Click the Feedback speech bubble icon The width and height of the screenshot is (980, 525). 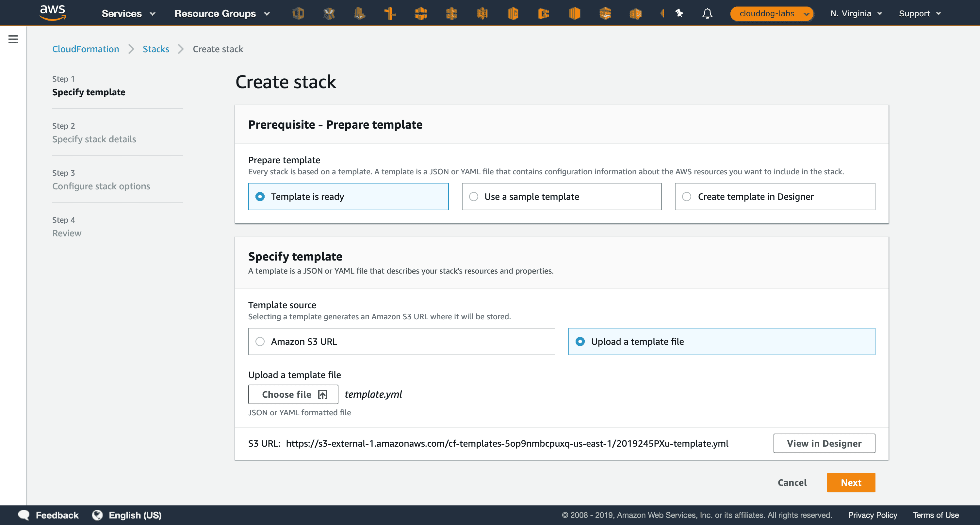(x=24, y=515)
